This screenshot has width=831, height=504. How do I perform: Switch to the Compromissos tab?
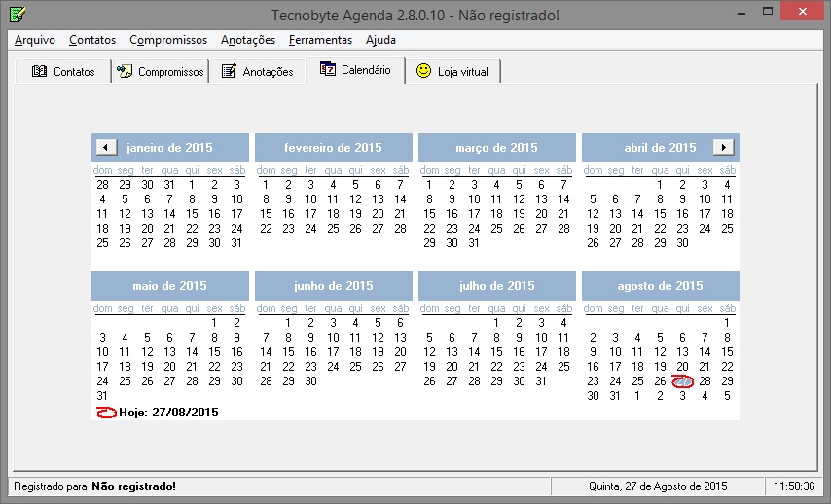tap(160, 72)
